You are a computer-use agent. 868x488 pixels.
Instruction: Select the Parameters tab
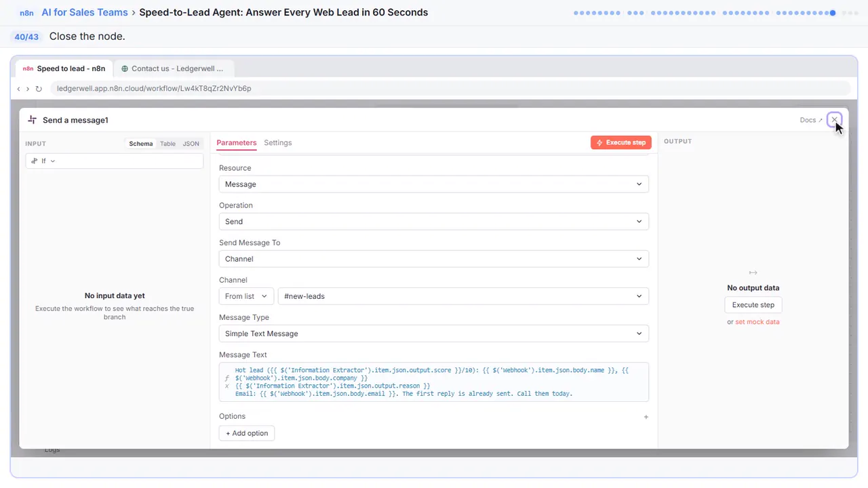[x=237, y=143]
